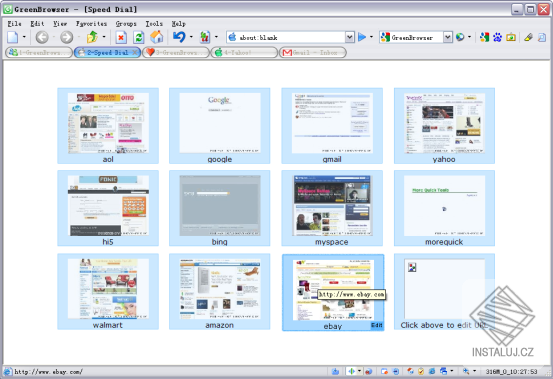Open the New page dropdown arrow

pos(24,37)
